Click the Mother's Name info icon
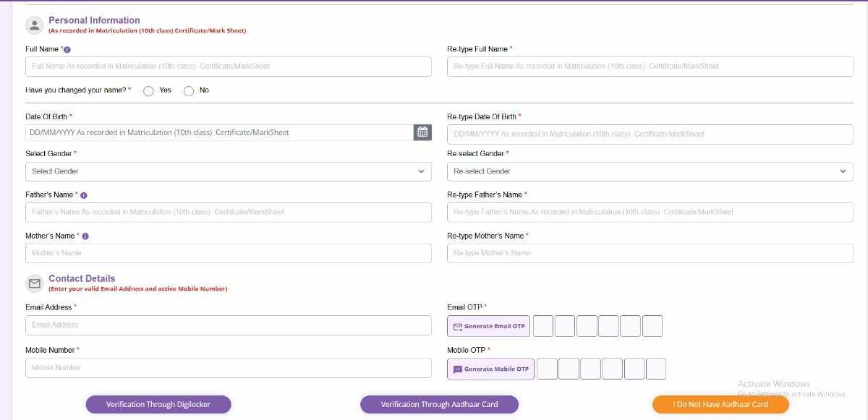 click(x=85, y=236)
